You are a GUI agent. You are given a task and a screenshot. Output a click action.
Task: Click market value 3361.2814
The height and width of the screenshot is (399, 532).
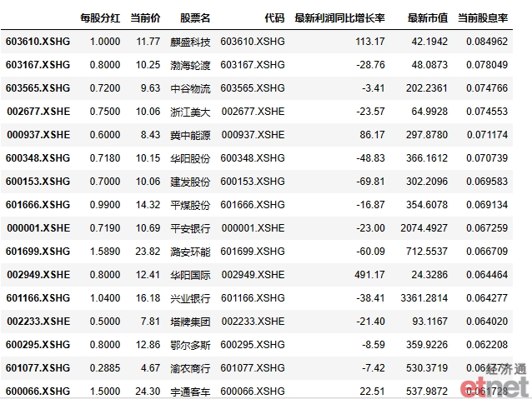[x=424, y=298]
